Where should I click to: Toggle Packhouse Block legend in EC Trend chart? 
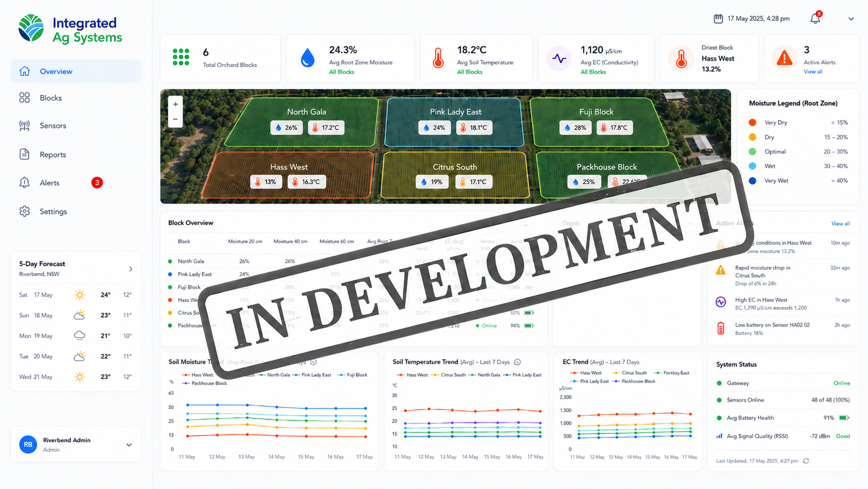click(x=634, y=381)
